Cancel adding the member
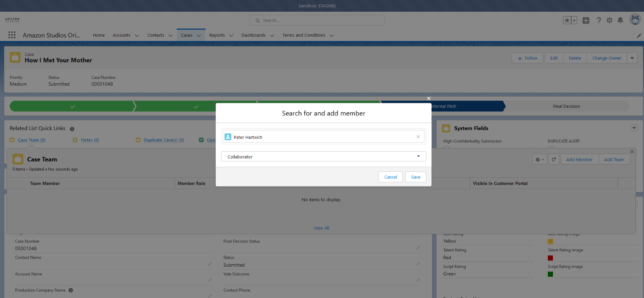The width and height of the screenshot is (644, 298). 390,177
